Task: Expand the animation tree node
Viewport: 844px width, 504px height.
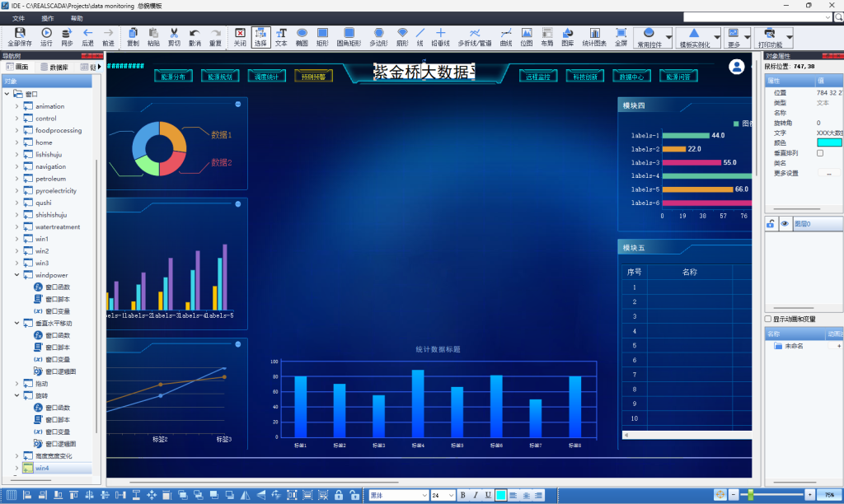Action: (x=16, y=106)
